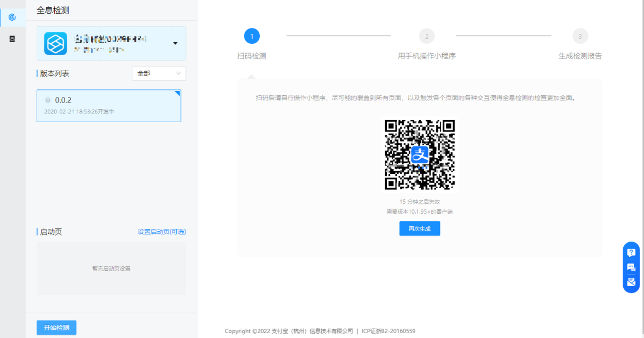Click the 再次生成 button
Image resolution: width=644 pixels, height=338 pixels.
pyautogui.click(x=419, y=228)
